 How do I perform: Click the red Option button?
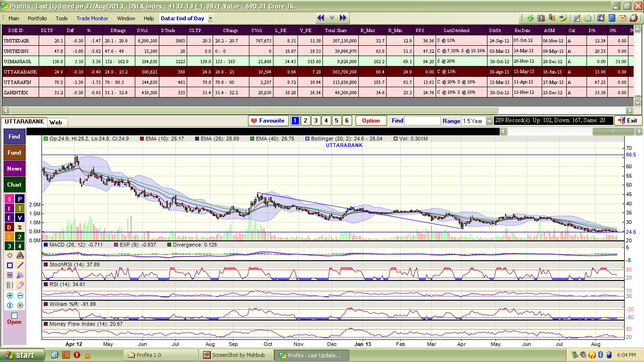371,121
